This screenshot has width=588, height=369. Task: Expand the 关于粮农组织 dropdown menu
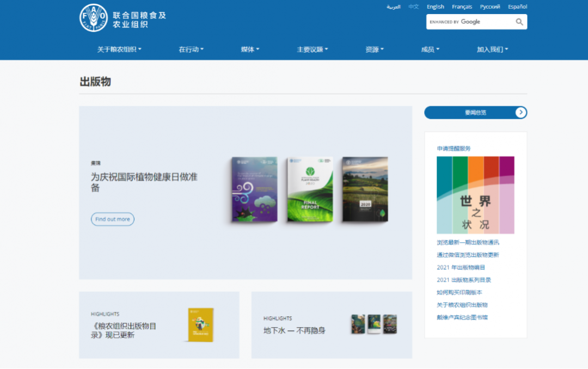119,50
